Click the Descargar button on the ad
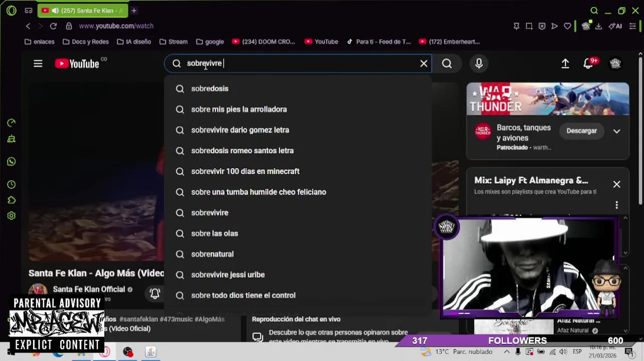 [x=581, y=131]
